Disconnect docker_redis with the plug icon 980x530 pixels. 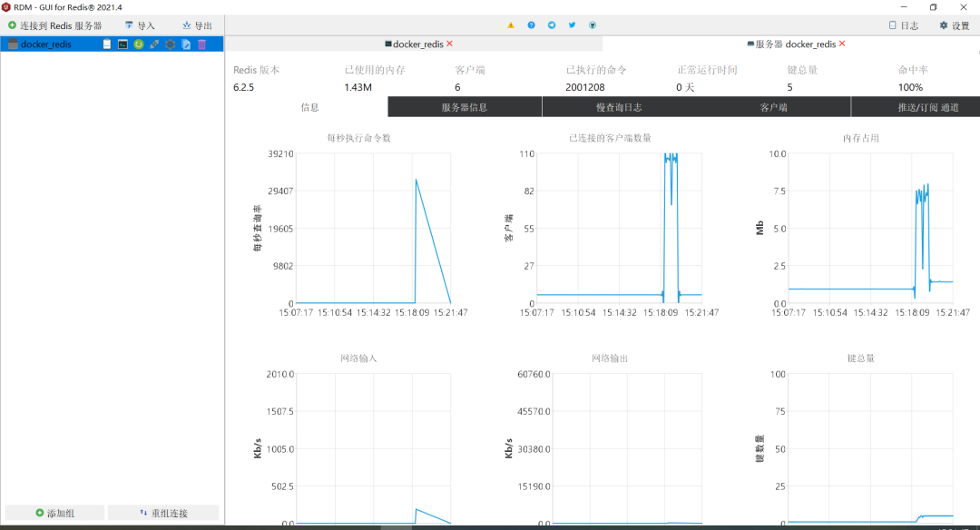click(x=154, y=44)
